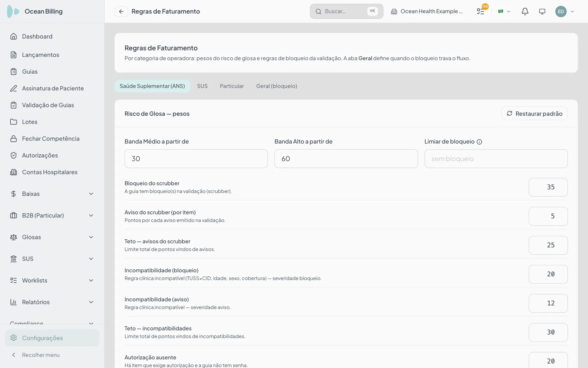Click Restaurar padrão button
This screenshot has height=368, width=588.
pyautogui.click(x=534, y=114)
